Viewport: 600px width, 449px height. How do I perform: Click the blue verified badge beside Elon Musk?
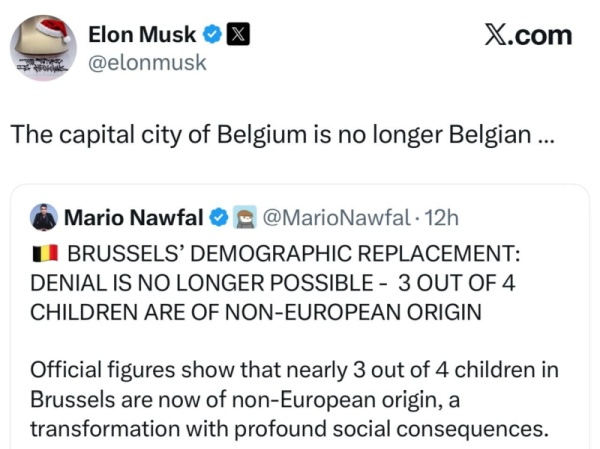[212, 34]
